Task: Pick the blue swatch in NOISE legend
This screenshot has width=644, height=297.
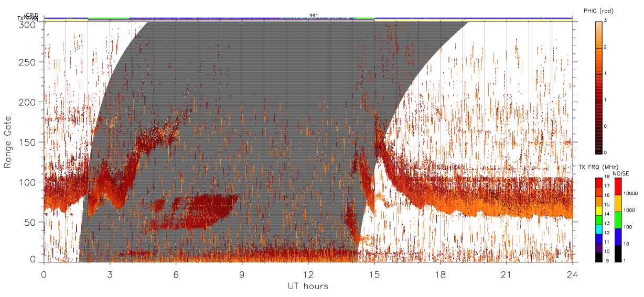Action: click(x=617, y=236)
